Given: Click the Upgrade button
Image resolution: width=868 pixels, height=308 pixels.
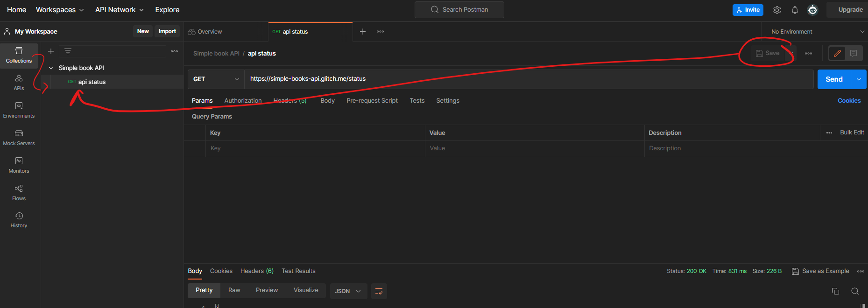Looking at the screenshot, I should click(850, 10).
